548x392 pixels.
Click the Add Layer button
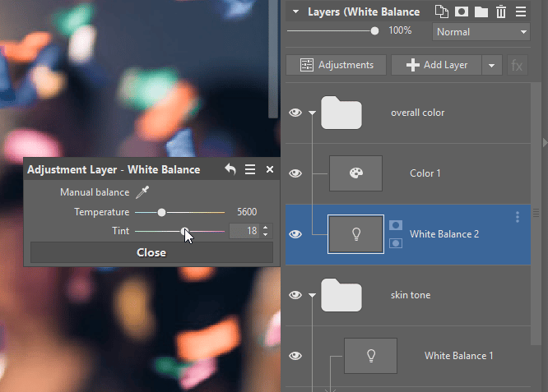pyautogui.click(x=437, y=65)
